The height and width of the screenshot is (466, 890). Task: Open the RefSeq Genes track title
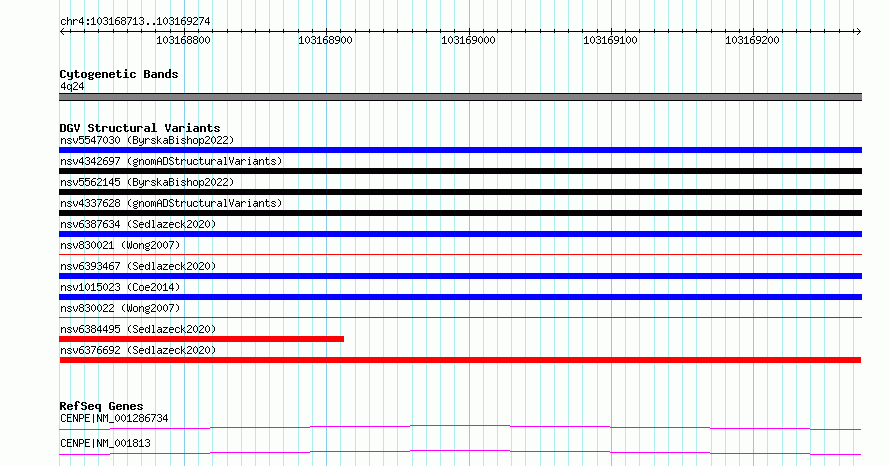(x=101, y=406)
